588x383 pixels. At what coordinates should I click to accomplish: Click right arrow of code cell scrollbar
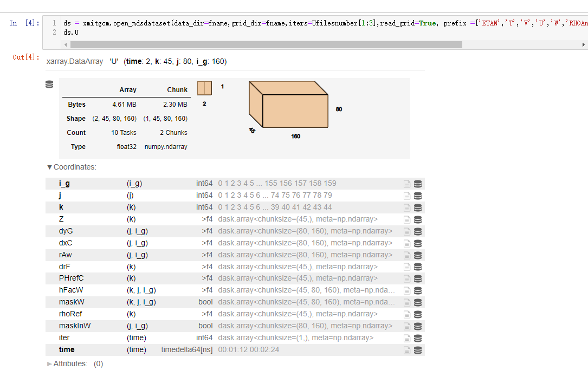(584, 44)
